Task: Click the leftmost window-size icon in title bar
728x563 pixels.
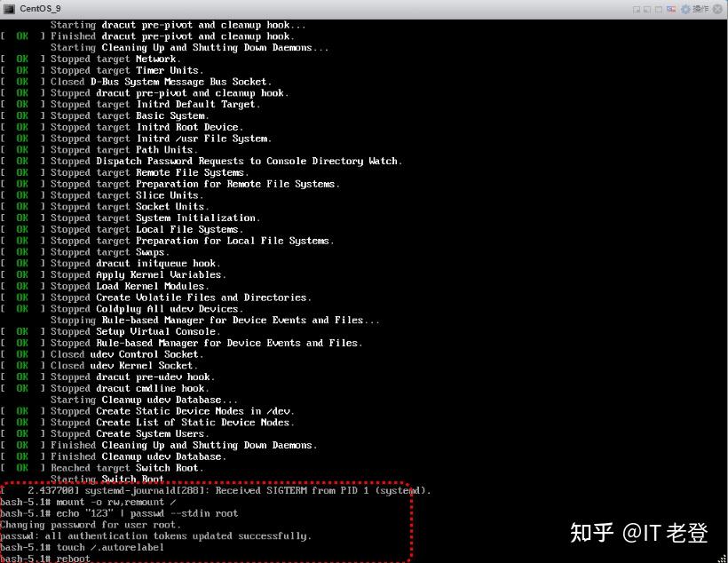Action: [637, 9]
